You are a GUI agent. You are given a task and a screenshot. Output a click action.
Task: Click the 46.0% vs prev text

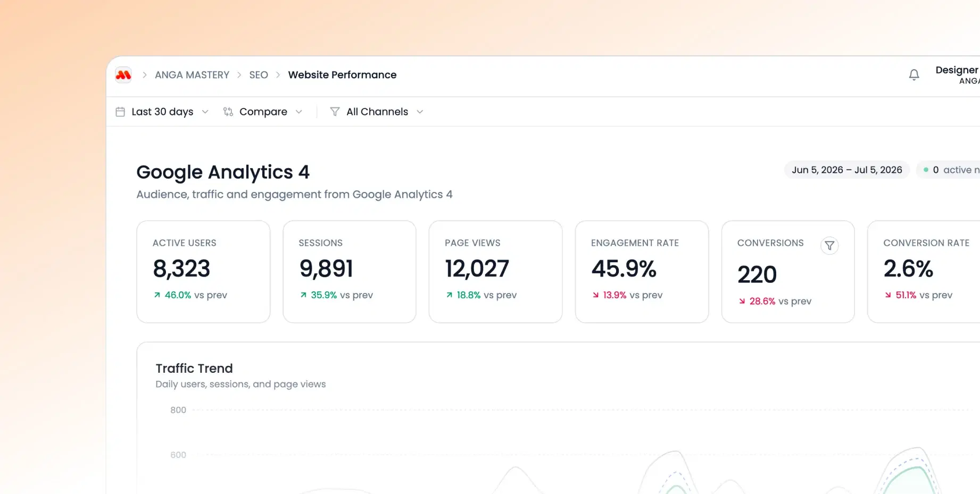point(196,295)
